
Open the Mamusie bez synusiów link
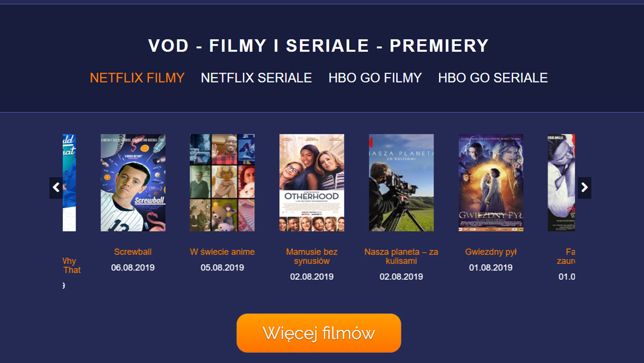coord(312,256)
